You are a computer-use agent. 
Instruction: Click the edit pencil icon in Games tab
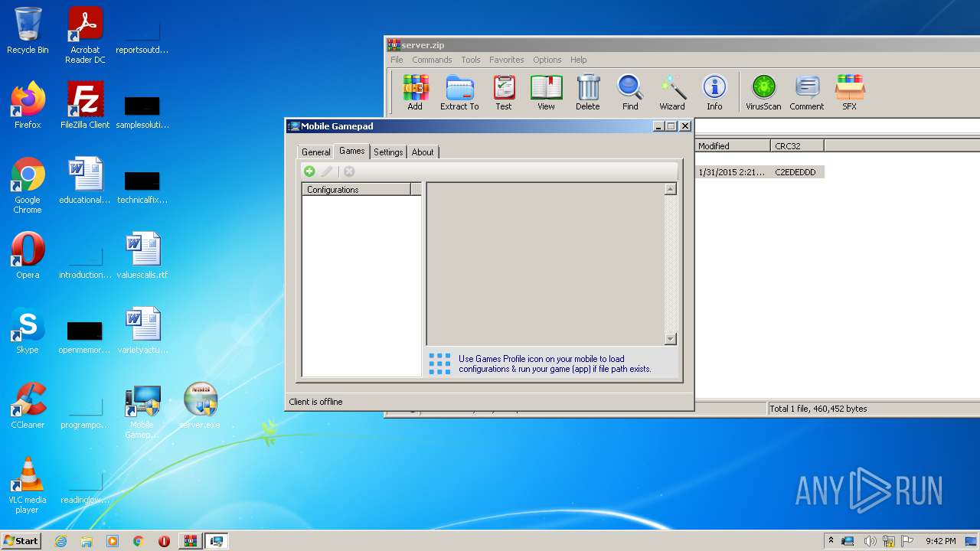(x=327, y=171)
